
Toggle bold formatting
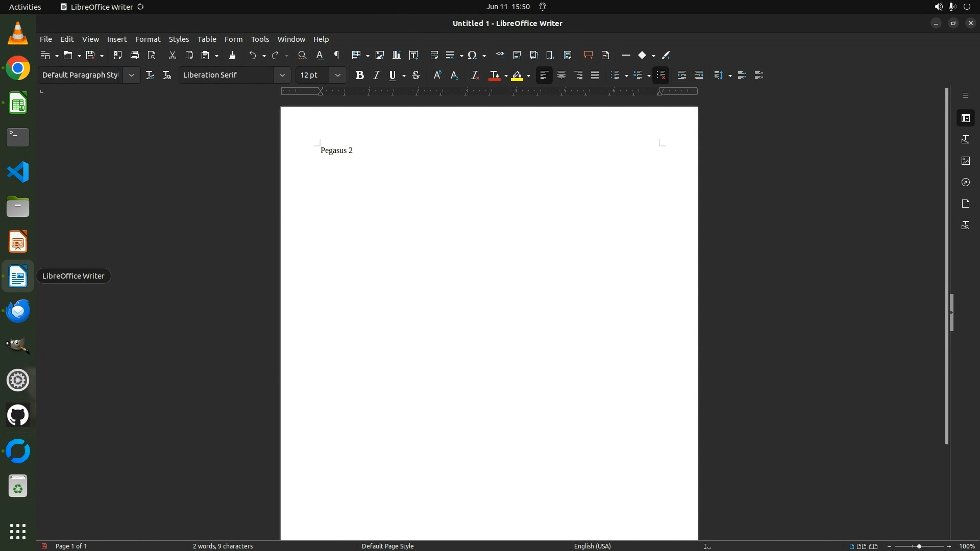point(359,75)
